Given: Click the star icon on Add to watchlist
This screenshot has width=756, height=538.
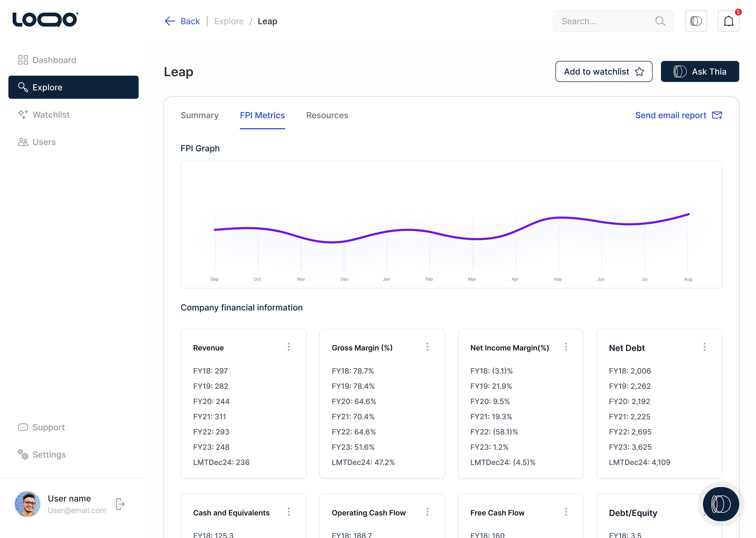Looking at the screenshot, I should [639, 71].
